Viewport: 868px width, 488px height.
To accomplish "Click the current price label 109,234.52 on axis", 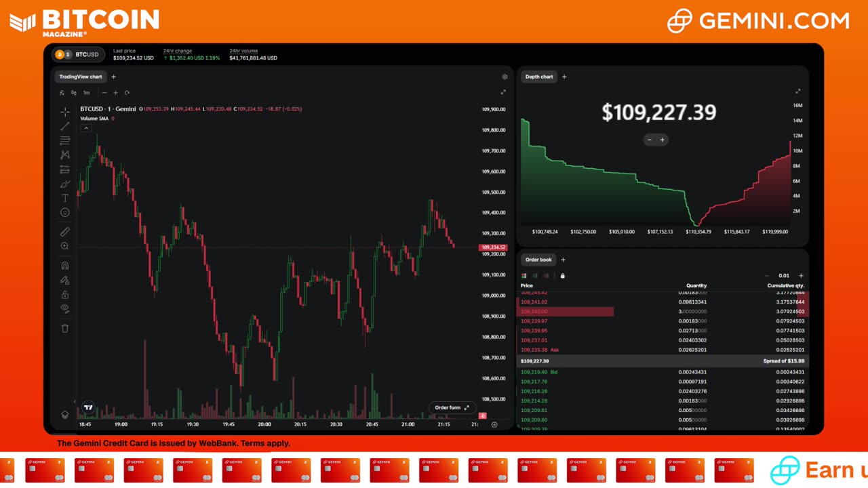I will click(493, 247).
